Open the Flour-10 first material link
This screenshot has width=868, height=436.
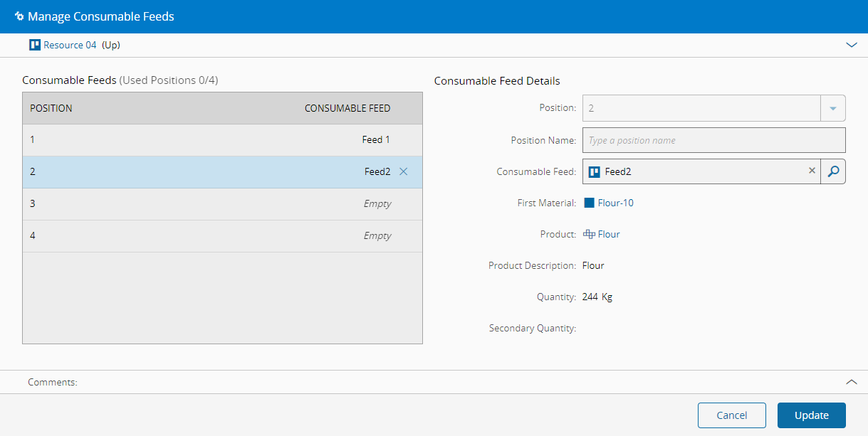point(615,203)
